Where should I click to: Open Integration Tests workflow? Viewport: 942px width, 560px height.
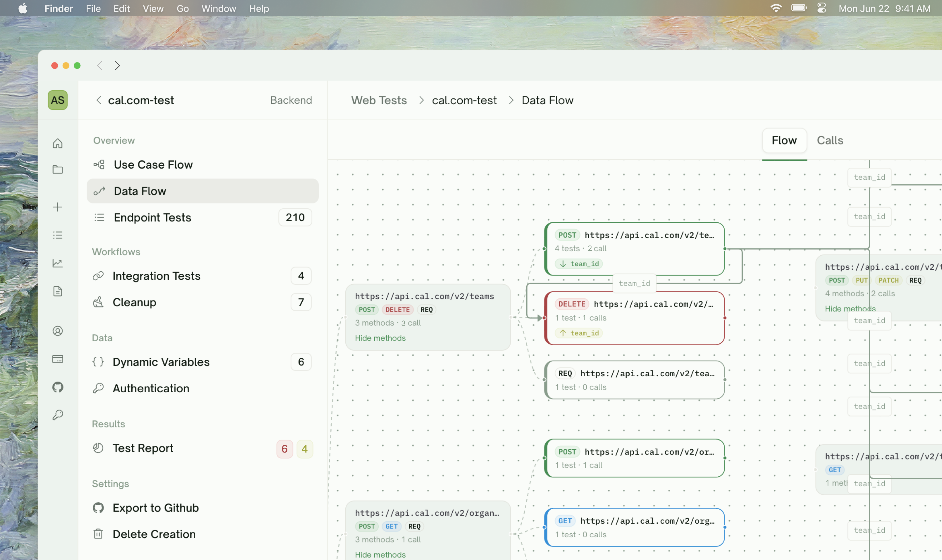click(x=203, y=276)
